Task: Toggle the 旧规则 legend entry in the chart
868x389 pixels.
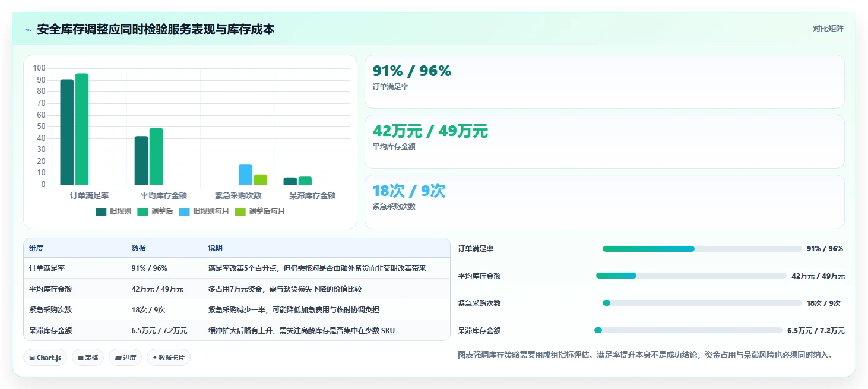Action: coord(113,211)
